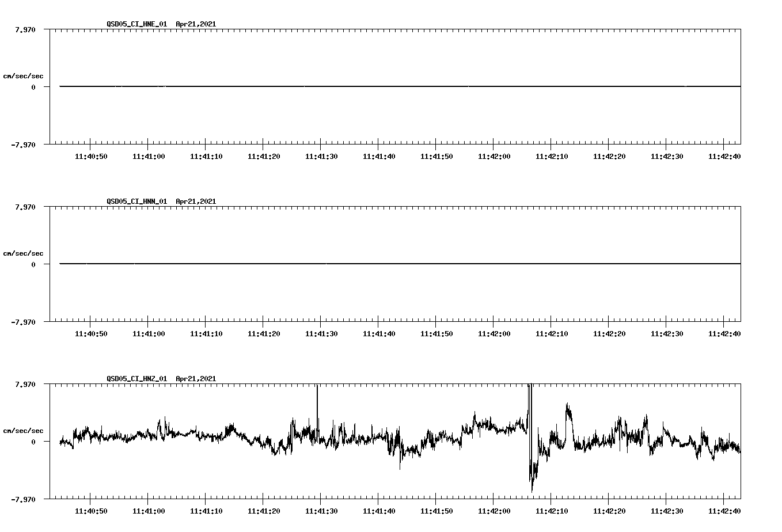Screen dimensions: 782x532
Task: Click the 11:41:30 tick label on middle plot
Action: [322, 332]
